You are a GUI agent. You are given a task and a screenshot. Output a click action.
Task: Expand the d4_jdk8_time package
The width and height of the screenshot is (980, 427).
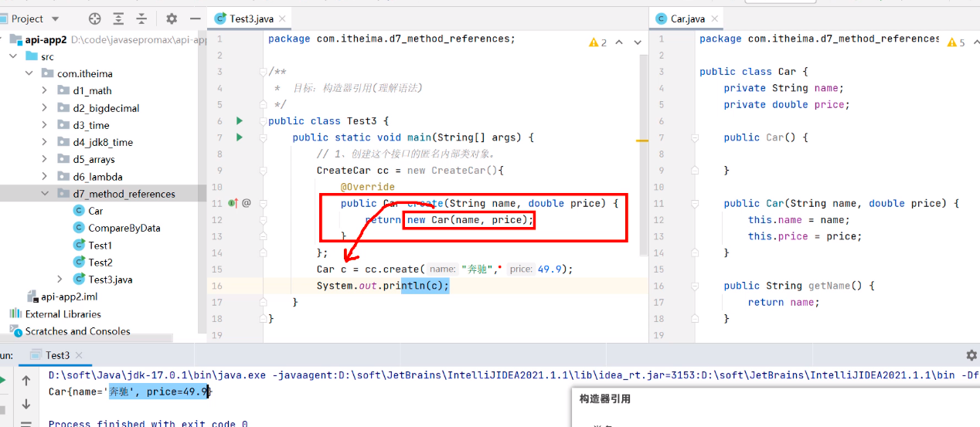pyautogui.click(x=45, y=142)
